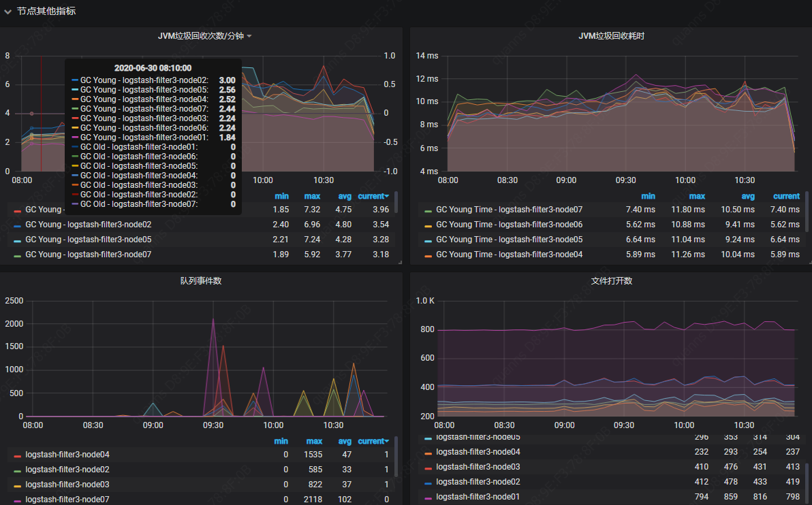Sort JVM垃圾回收耗时 legend by current column
This screenshot has height=505, width=812.
coord(786,196)
